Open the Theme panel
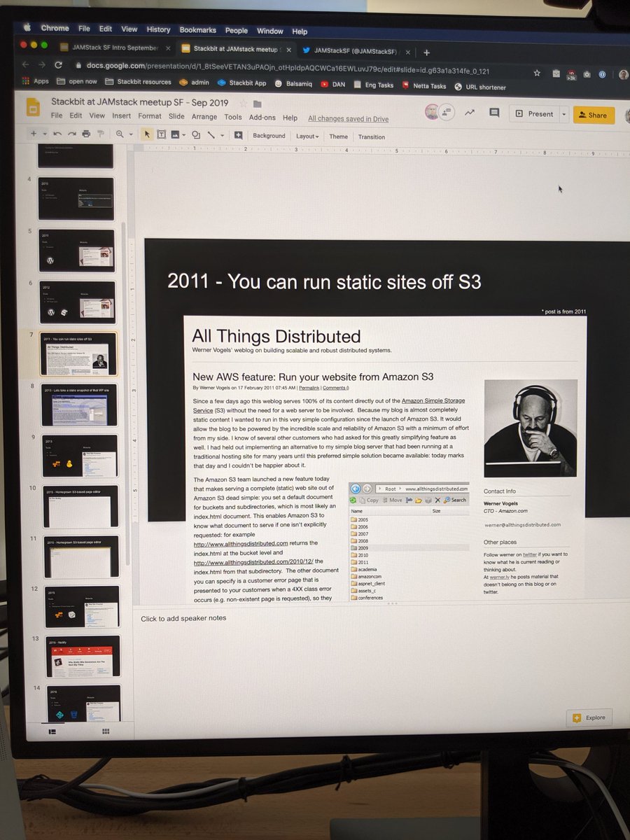The width and height of the screenshot is (630, 840). (x=338, y=136)
